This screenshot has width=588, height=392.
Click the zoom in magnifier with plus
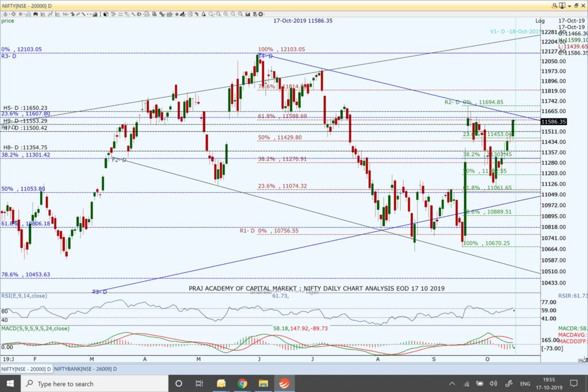225,14
